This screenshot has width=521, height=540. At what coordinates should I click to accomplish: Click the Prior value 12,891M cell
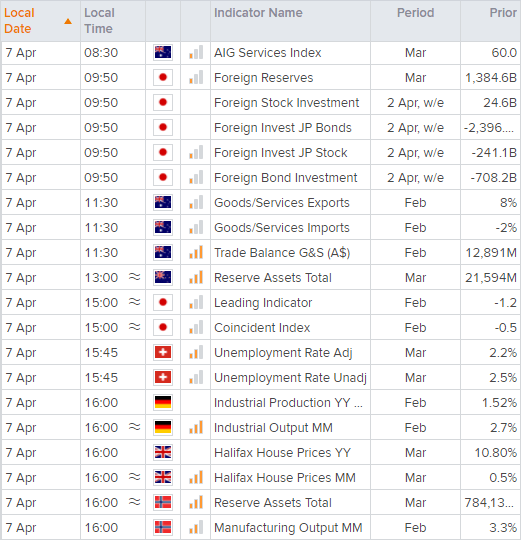point(490,252)
